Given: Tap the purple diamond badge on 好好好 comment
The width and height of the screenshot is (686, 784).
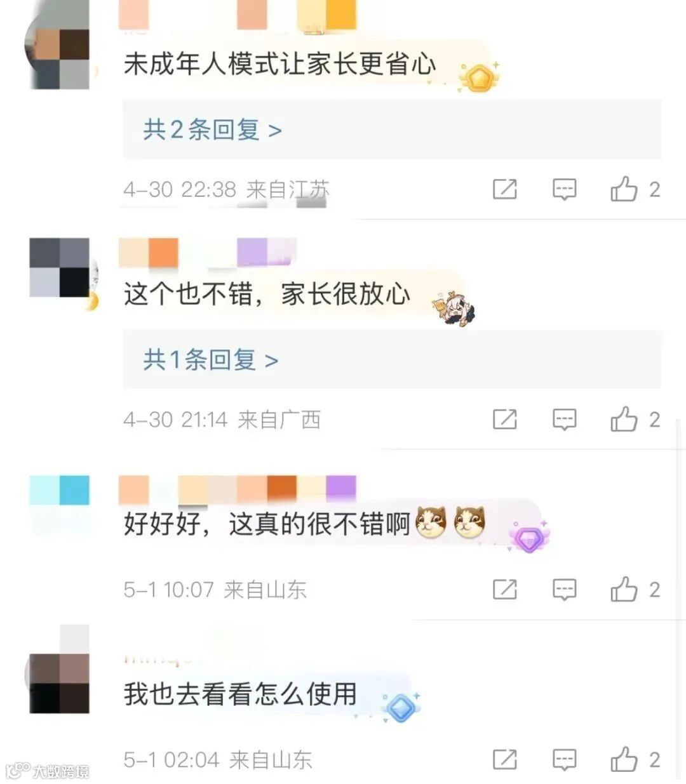Looking at the screenshot, I should point(528,538).
